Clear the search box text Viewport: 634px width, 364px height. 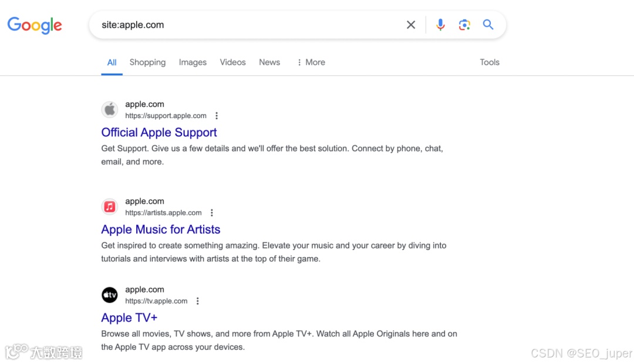pyautogui.click(x=411, y=25)
